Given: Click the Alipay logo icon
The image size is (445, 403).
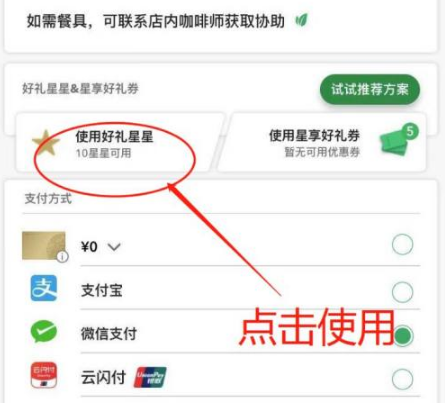Looking at the screenshot, I should pos(44,288).
